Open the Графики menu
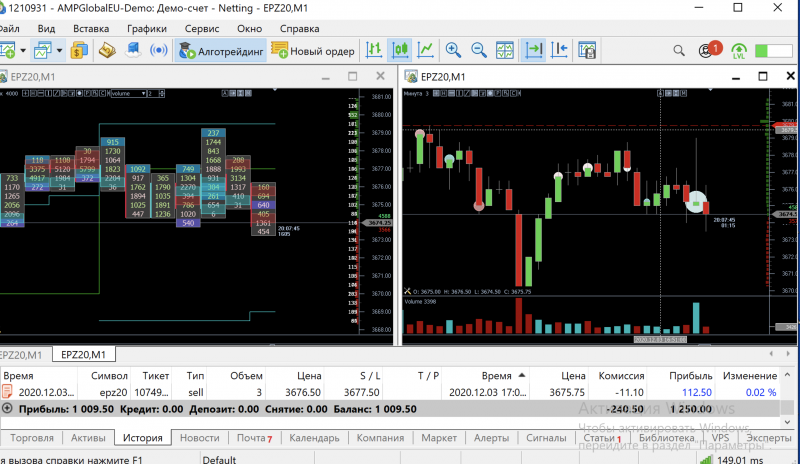This screenshot has height=464, width=800. click(x=147, y=29)
